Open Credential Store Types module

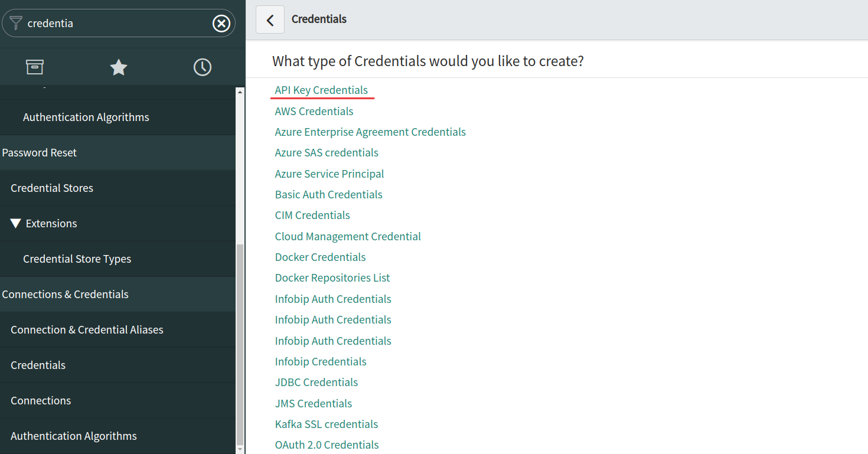(77, 259)
